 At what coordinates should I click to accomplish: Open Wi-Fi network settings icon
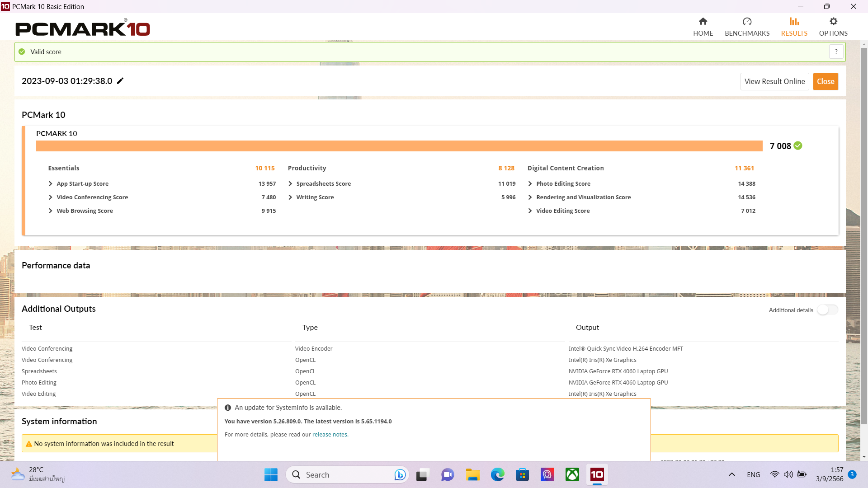[x=774, y=474]
